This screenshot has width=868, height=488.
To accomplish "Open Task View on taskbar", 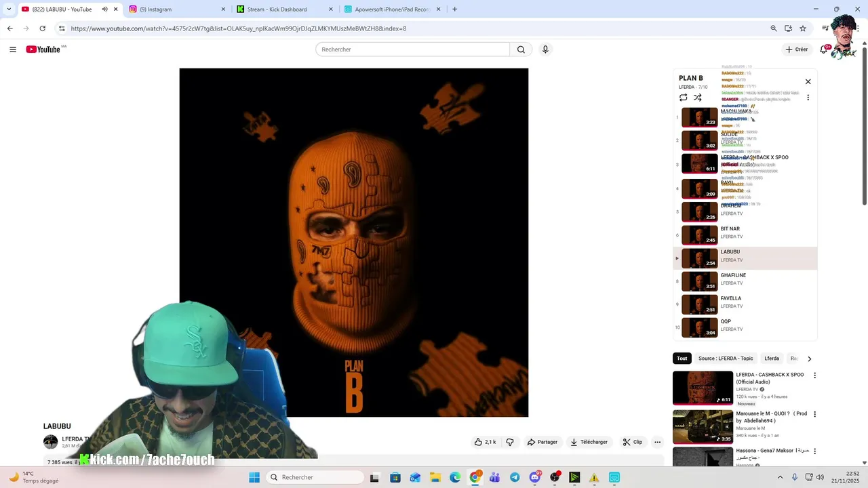I will [374, 477].
